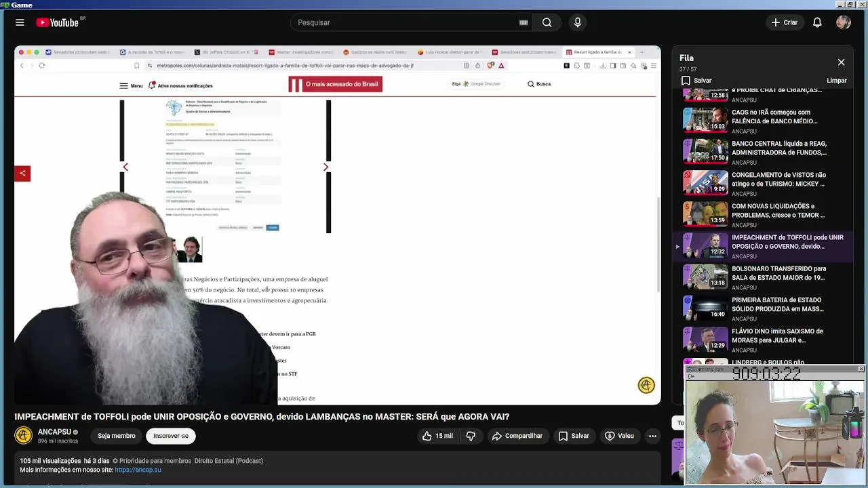Screen dimensions: 868x488
Task: Click the magnifier search button
Action: coord(547,22)
